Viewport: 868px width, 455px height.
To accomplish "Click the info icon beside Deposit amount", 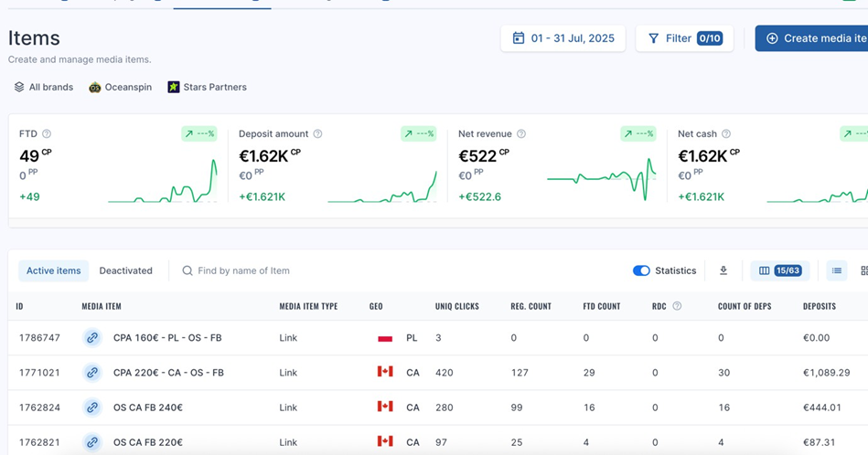I will coord(318,134).
